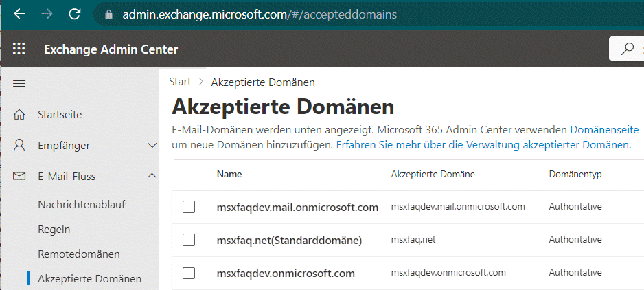Click the Startseite home icon

coord(19,114)
